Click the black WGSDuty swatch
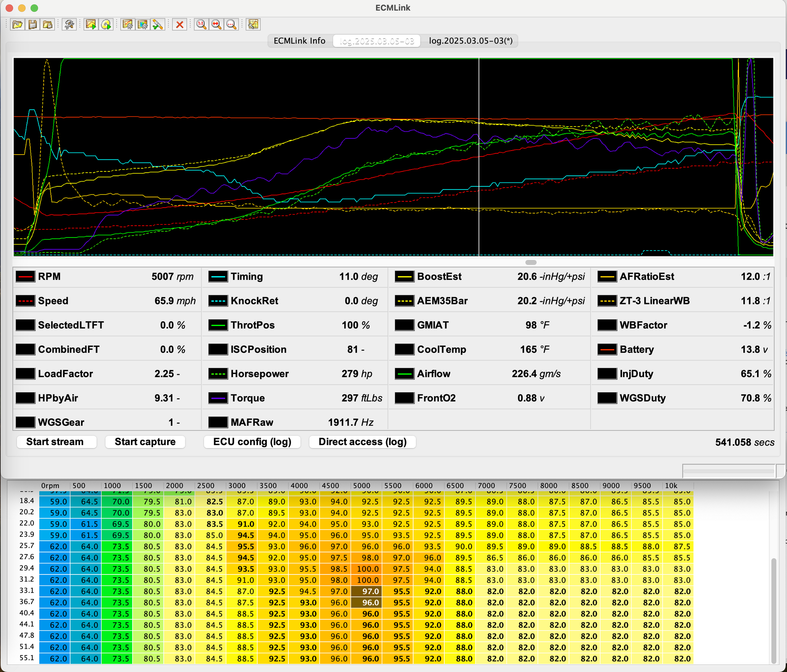This screenshot has width=787, height=672. point(607,398)
